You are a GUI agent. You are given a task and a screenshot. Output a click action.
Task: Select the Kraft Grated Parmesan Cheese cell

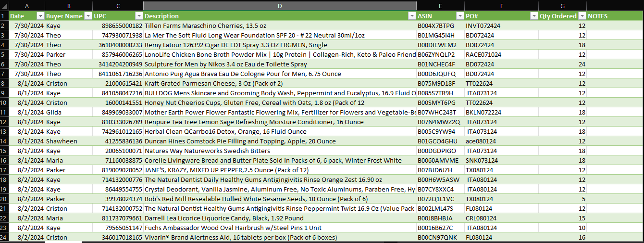point(280,83)
